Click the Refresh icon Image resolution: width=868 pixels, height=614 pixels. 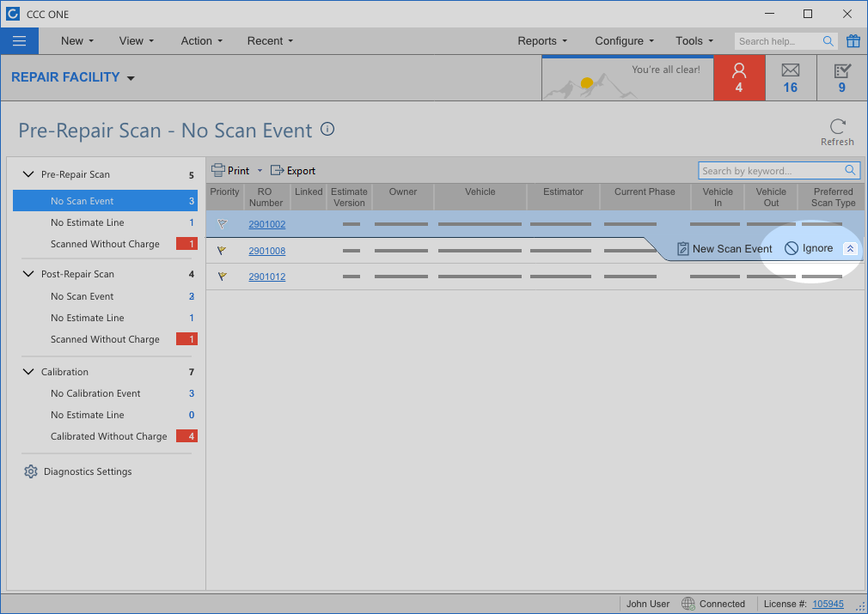pyautogui.click(x=837, y=127)
